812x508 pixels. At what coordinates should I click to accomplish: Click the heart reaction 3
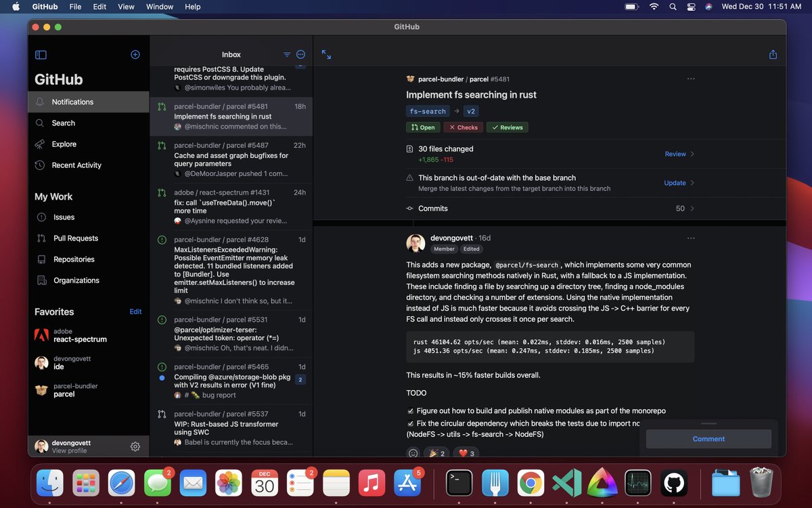(466, 453)
